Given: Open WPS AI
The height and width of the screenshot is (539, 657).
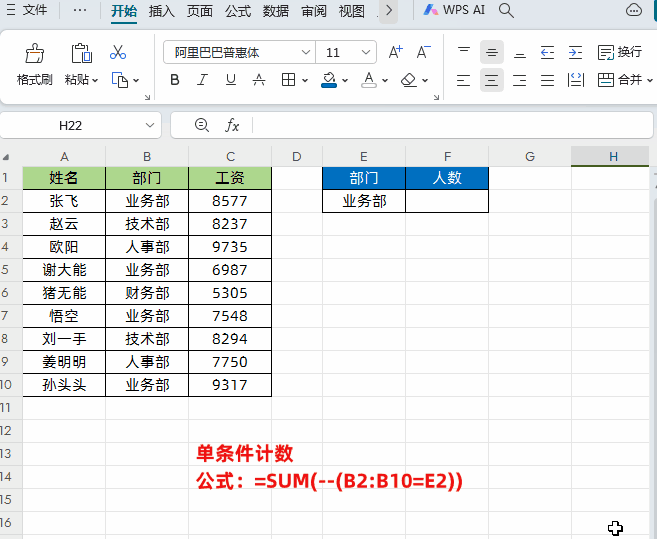Looking at the screenshot, I should (x=454, y=10).
